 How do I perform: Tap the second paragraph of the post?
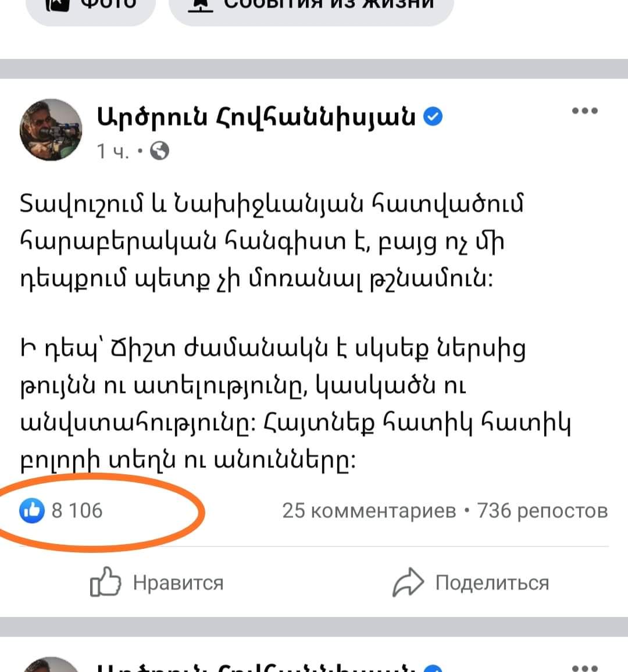click(295, 405)
